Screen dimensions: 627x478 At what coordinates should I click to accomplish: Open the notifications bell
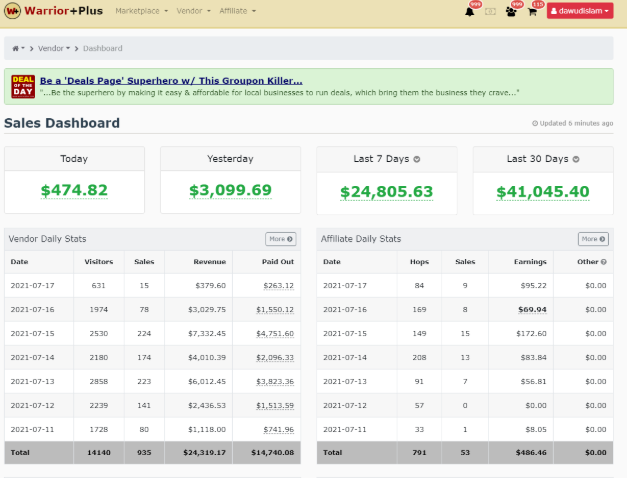click(470, 12)
